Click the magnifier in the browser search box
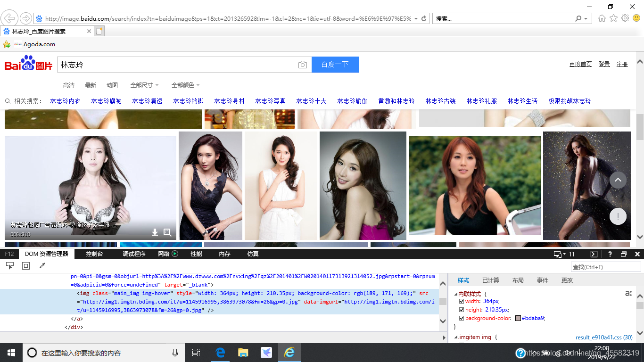 (578, 18)
